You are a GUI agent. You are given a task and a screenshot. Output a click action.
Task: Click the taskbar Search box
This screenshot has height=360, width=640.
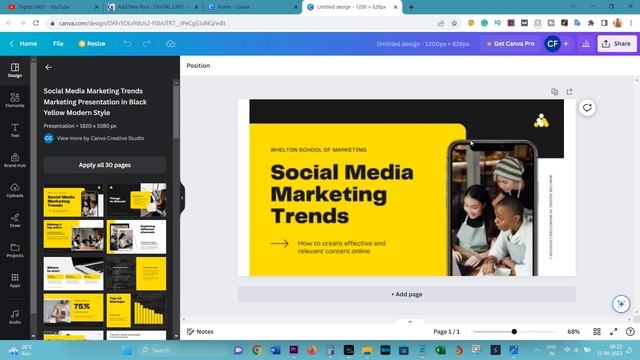(183, 350)
